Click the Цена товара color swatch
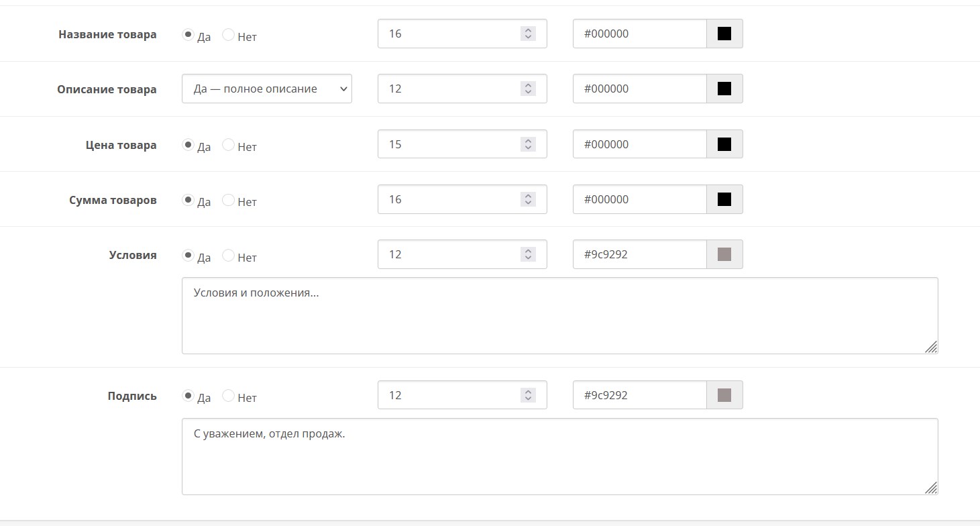This screenshot has height=526, width=980. [x=724, y=144]
